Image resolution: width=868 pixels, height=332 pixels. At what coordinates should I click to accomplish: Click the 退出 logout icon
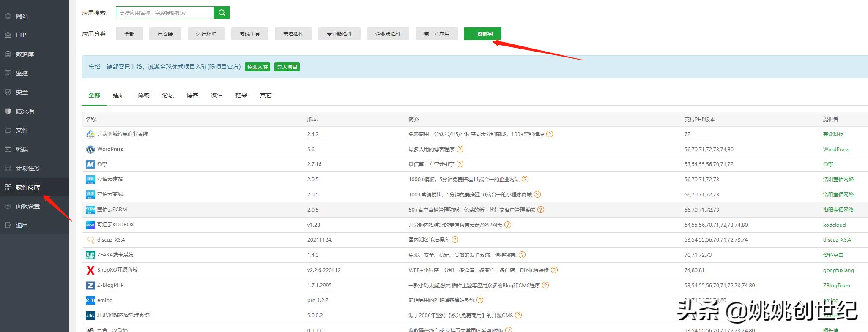(x=8, y=225)
